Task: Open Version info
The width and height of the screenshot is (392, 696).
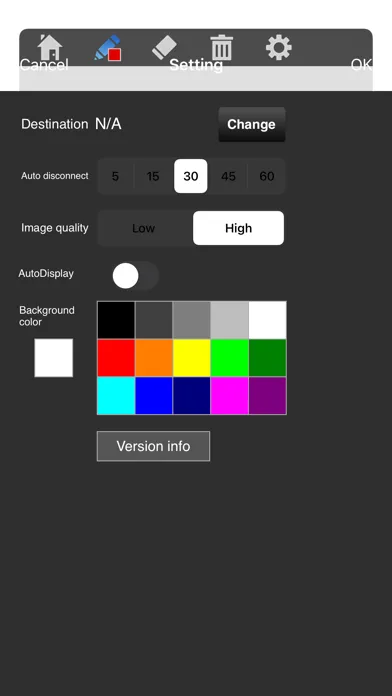Action: coord(153,446)
